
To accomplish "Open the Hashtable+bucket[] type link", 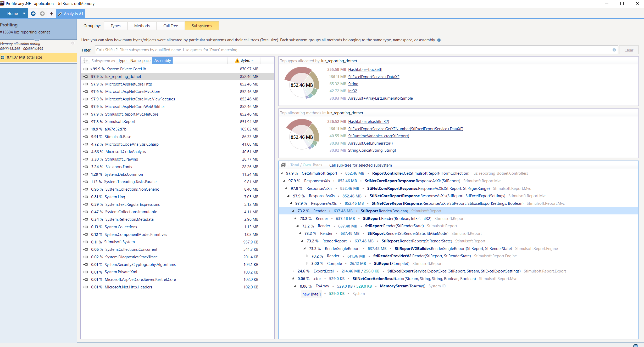I will coord(365,70).
